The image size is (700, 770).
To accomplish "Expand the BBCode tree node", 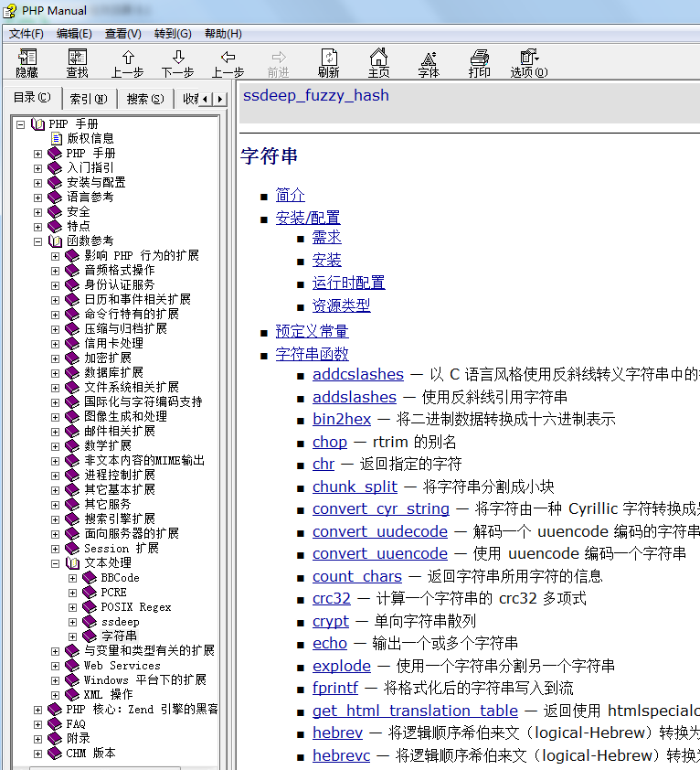I will 73,579.
